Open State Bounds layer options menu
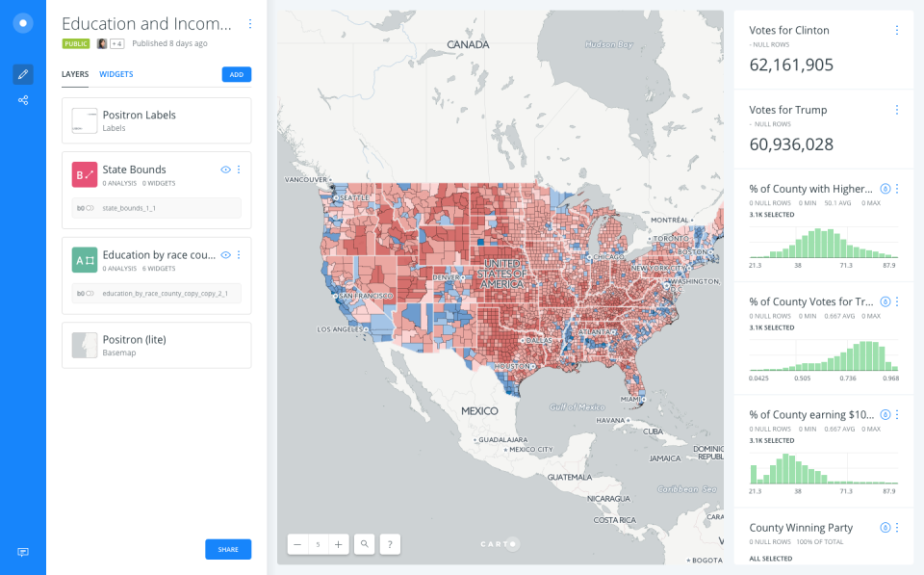Image resolution: width=924 pixels, height=575 pixels. tap(239, 170)
